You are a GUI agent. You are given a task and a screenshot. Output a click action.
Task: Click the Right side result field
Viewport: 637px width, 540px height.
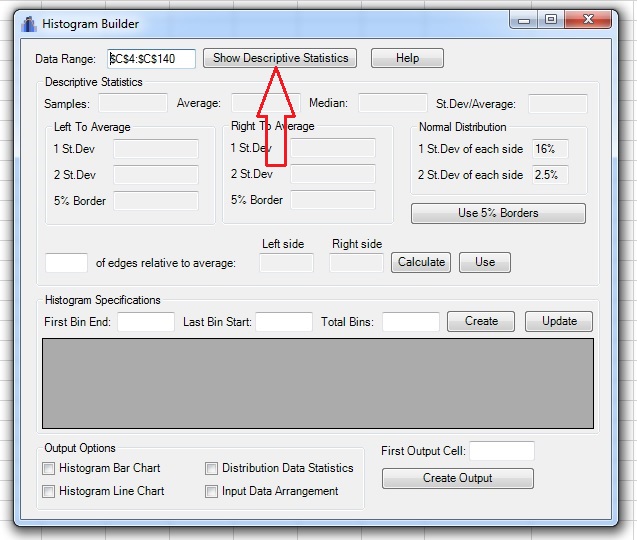point(356,263)
